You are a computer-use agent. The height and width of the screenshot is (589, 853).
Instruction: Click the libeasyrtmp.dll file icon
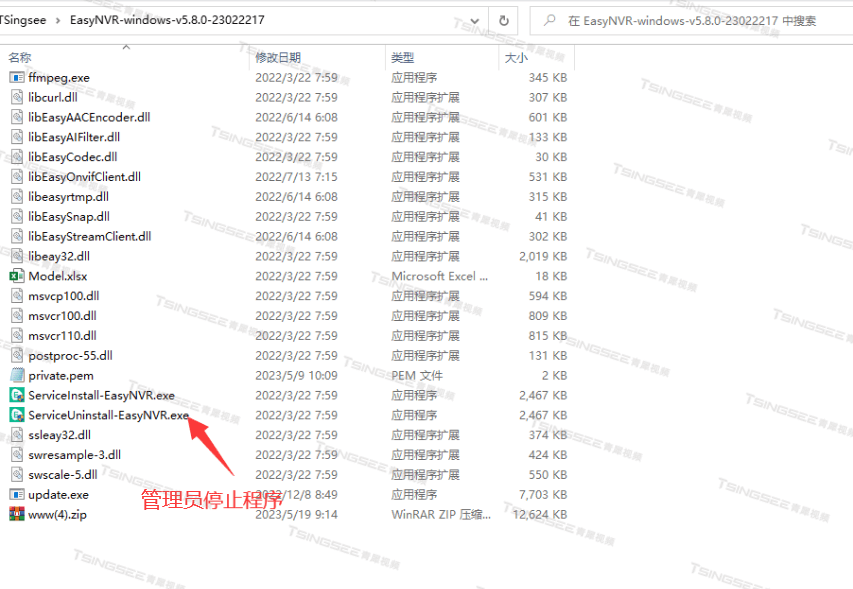point(17,196)
